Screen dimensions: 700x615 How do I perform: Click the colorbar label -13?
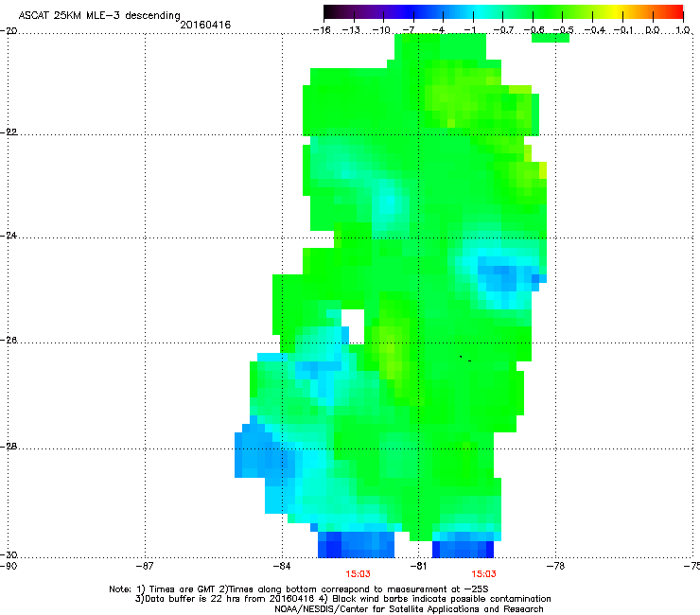[x=351, y=30]
